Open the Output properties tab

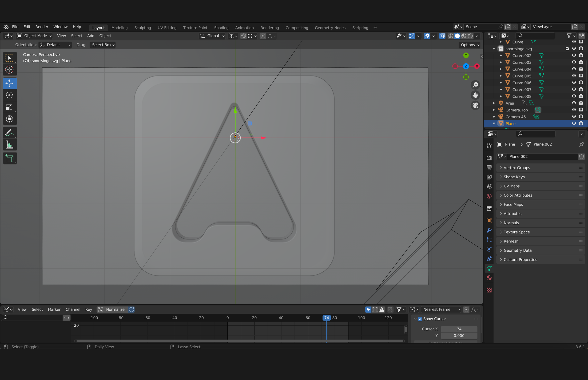489,168
